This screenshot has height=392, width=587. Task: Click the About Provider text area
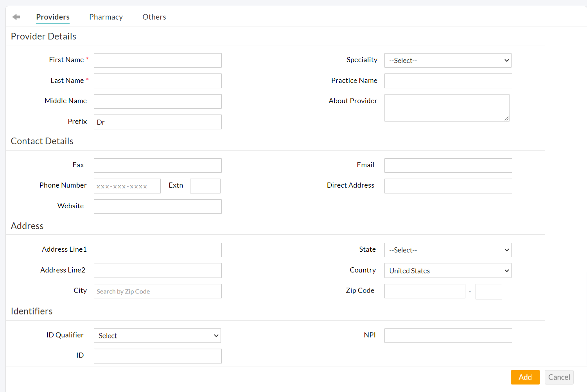tap(447, 107)
